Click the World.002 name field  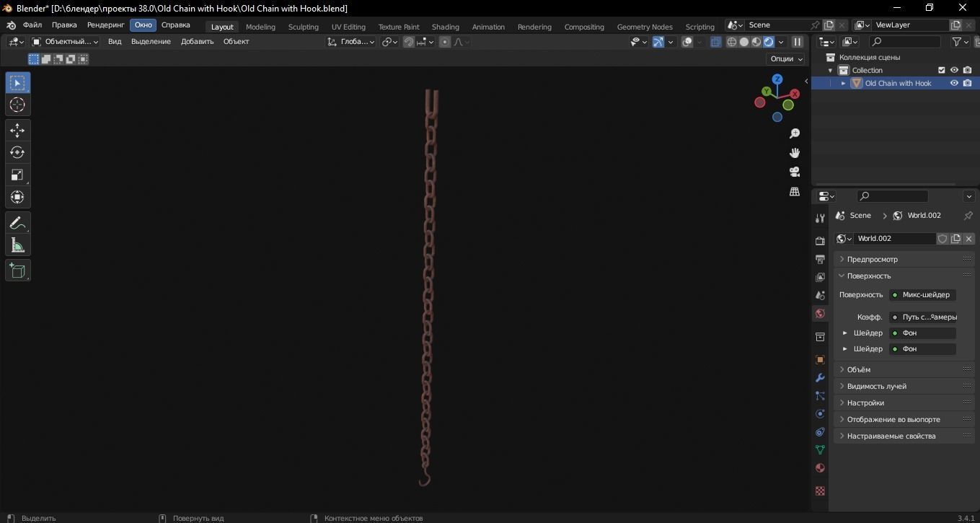895,238
